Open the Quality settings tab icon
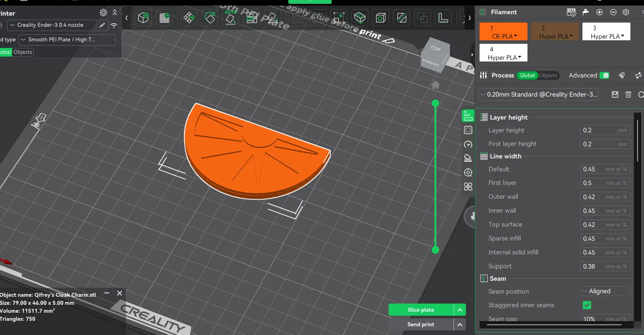Screen dimensions: 644x335 468,116
